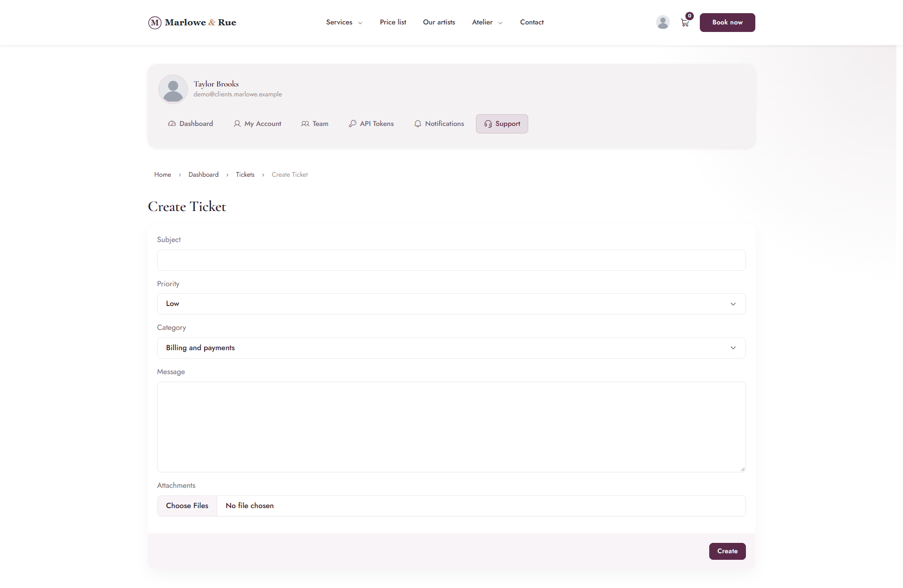Click the Book now button
Image resolution: width=903 pixels, height=588 pixels.
tap(727, 23)
